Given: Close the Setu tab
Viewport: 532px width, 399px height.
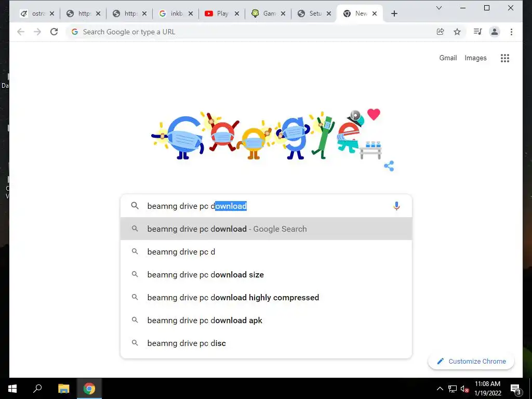Looking at the screenshot, I should (329, 14).
